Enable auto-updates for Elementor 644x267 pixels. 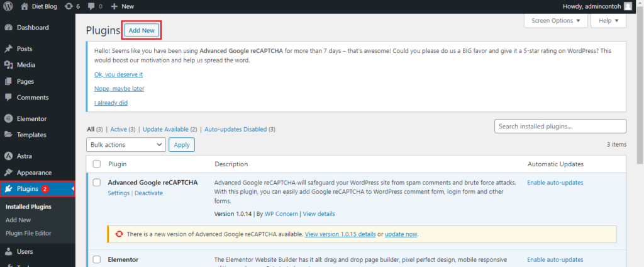pyautogui.click(x=555, y=259)
